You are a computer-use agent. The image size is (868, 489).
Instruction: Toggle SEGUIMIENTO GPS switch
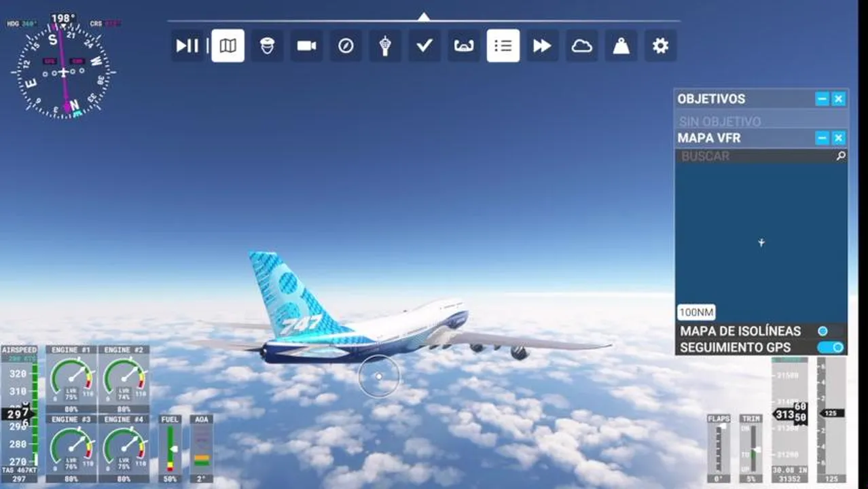coord(831,347)
